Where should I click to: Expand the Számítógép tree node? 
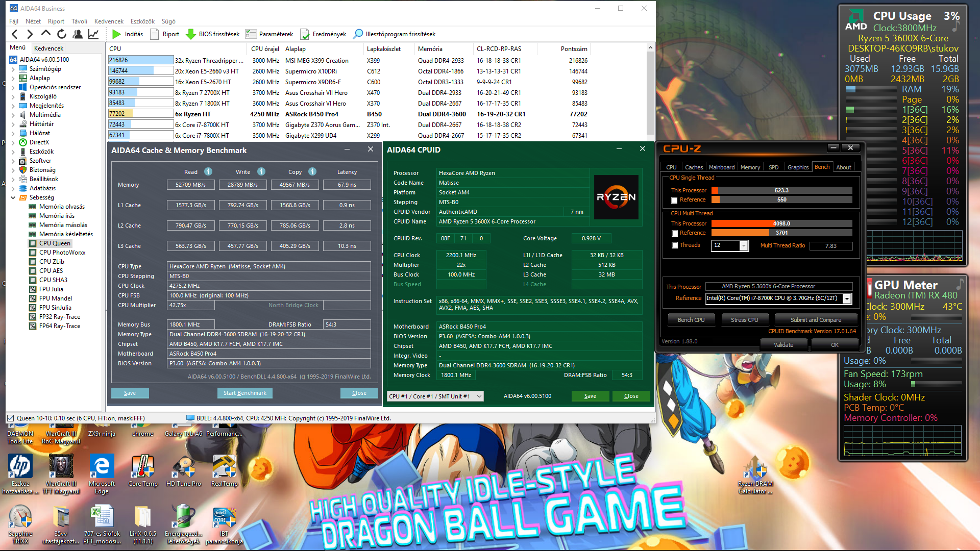click(13, 69)
